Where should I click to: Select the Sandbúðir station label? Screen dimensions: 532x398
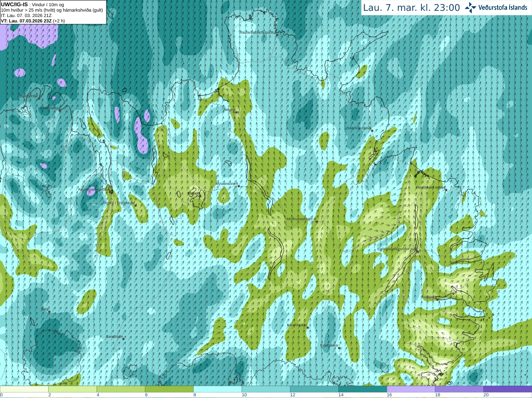[x=114, y=337]
